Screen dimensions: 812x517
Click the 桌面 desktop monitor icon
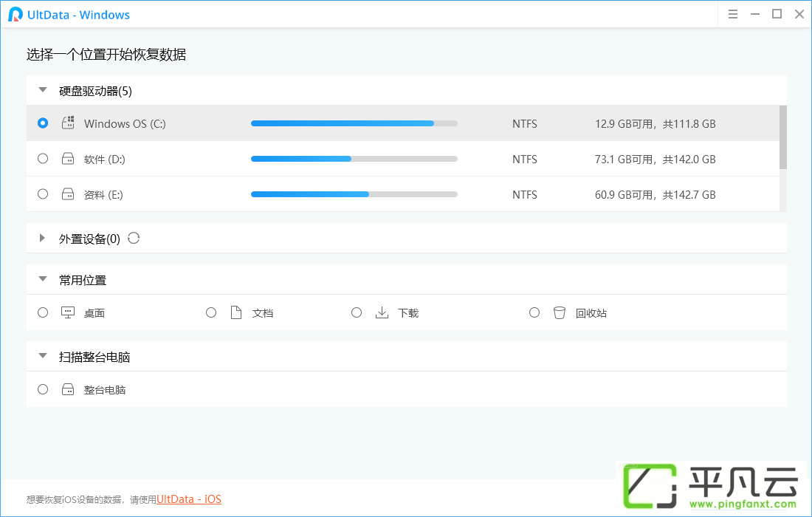pyautogui.click(x=68, y=312)
